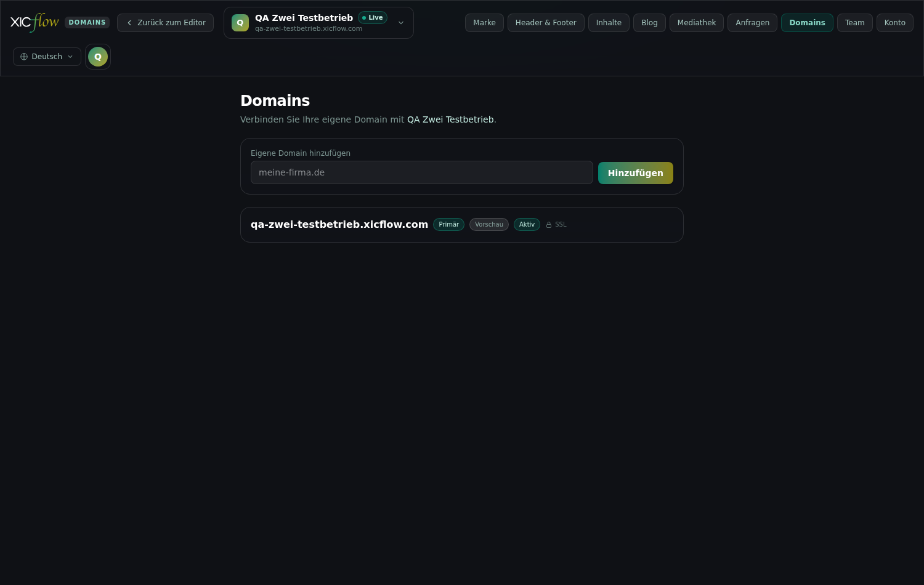Click the Primär badge
This screenshot has height=585, width=924.
(x=448, y=225)
